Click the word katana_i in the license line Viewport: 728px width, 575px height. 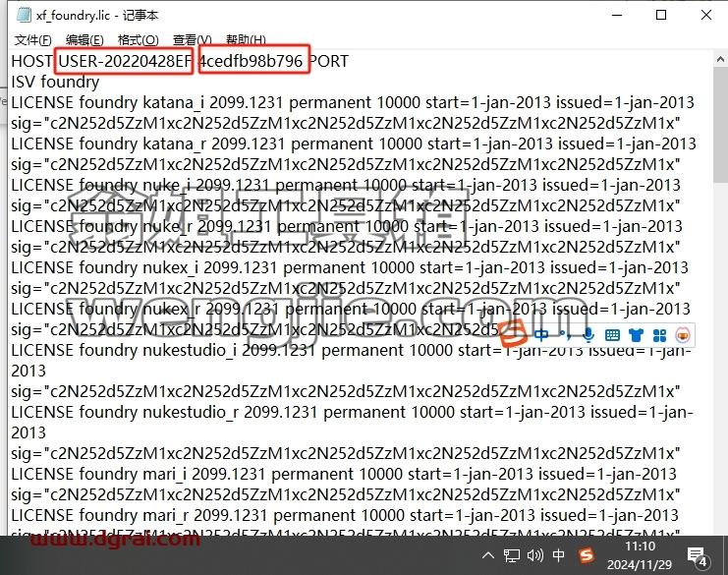coord(173,102)
